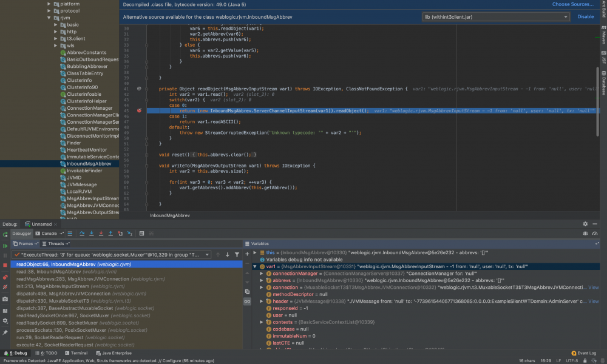607x364 pixels.
Task: Open the Evaluate Expression calculator icon
Action: point(141,234)
